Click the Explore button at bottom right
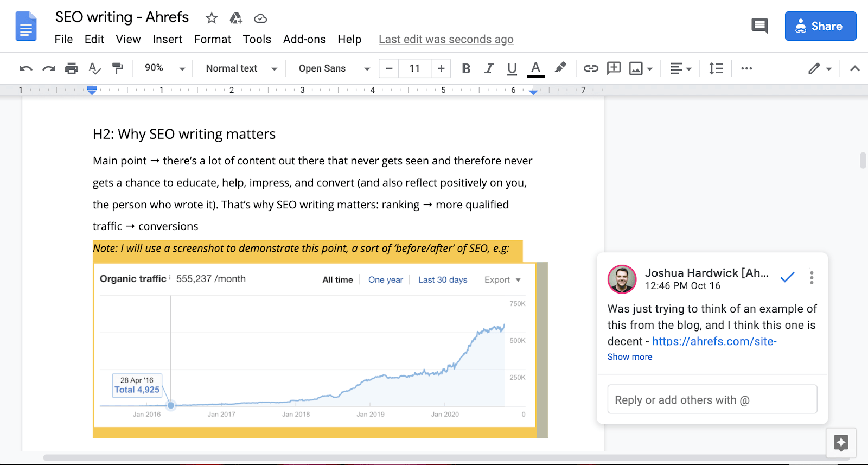 pos(841,443)
